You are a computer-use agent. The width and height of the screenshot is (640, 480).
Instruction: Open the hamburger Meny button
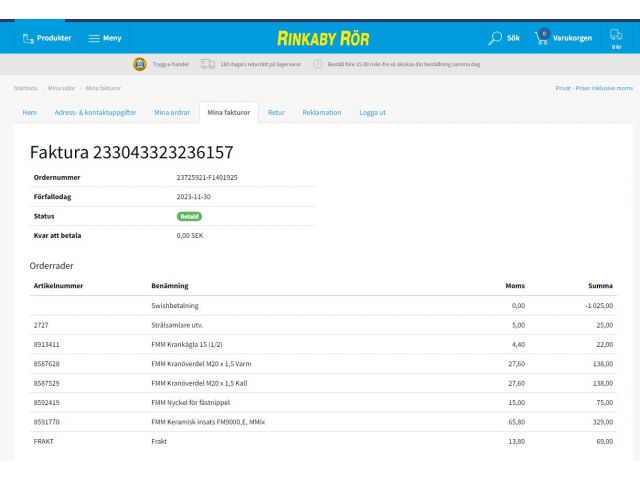(x=105, y=38)
